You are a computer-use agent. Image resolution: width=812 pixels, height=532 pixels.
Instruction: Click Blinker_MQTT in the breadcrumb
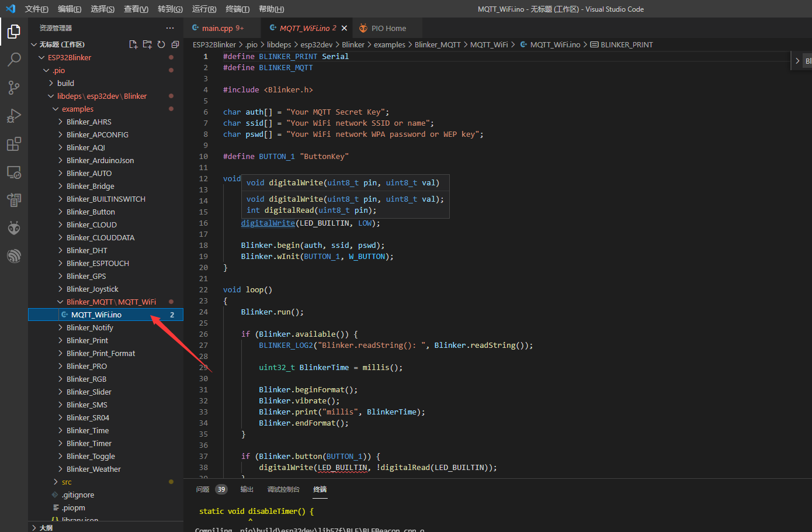click(438, 44)
